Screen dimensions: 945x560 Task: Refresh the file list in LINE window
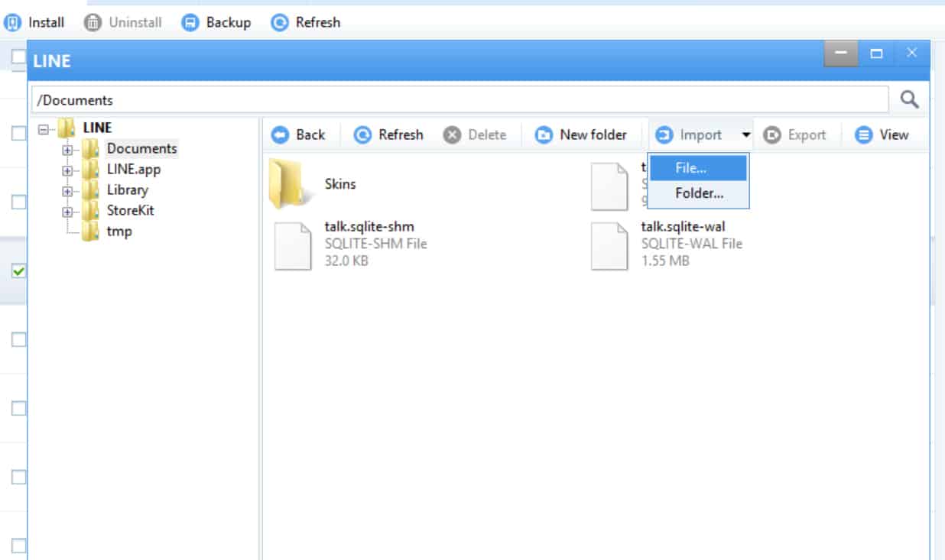(362, 135)
